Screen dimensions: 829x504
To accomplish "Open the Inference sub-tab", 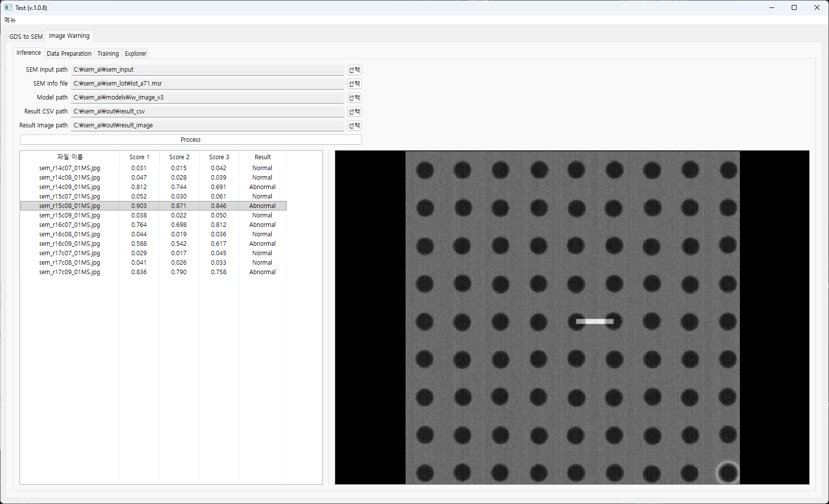I will tap(28, 53).
